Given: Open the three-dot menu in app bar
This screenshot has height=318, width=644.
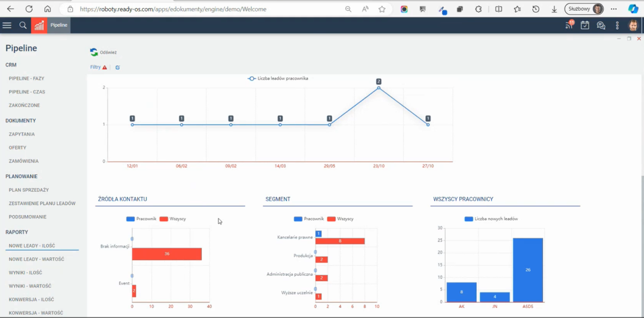Looking at the screenshot, I should coord(617,25).
